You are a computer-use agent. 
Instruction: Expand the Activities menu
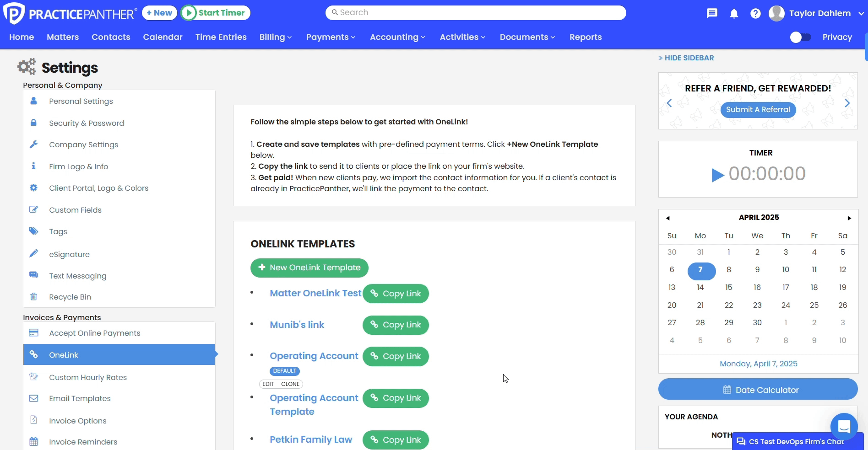tap(462, 37)
